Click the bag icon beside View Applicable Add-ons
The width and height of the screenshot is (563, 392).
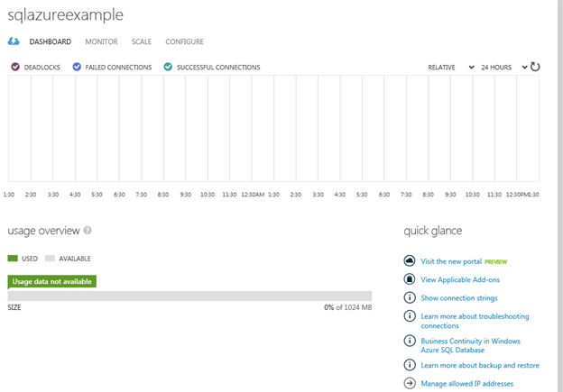(x=410, y=279)
